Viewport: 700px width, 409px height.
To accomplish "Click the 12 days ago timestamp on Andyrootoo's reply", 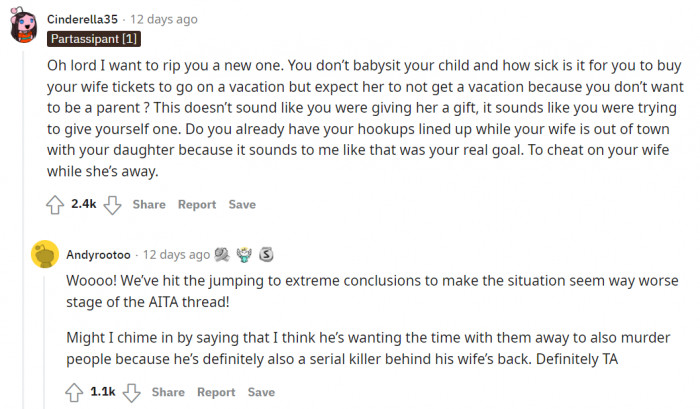I will 176,254.
